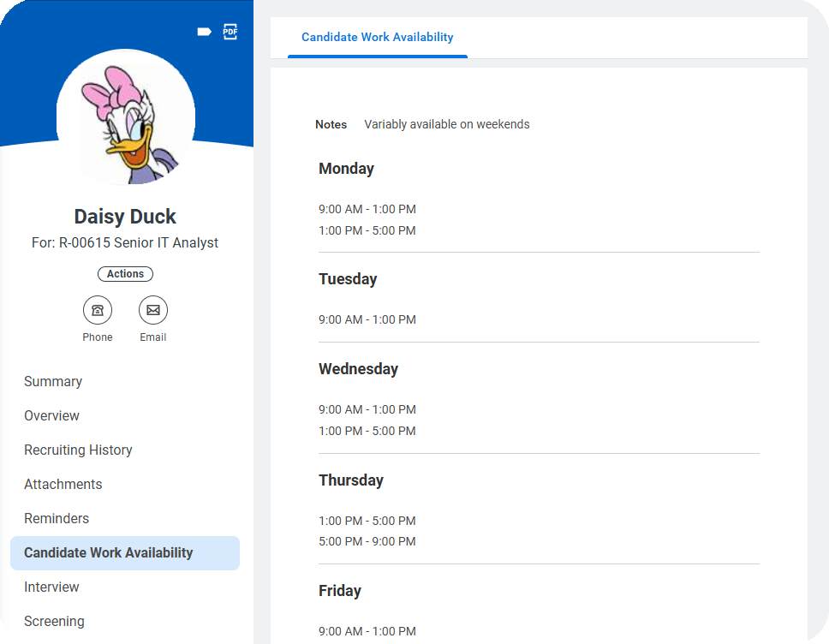Open the Attachments section
The width and height of the screenshot is (829, 644).
point(63,485)
